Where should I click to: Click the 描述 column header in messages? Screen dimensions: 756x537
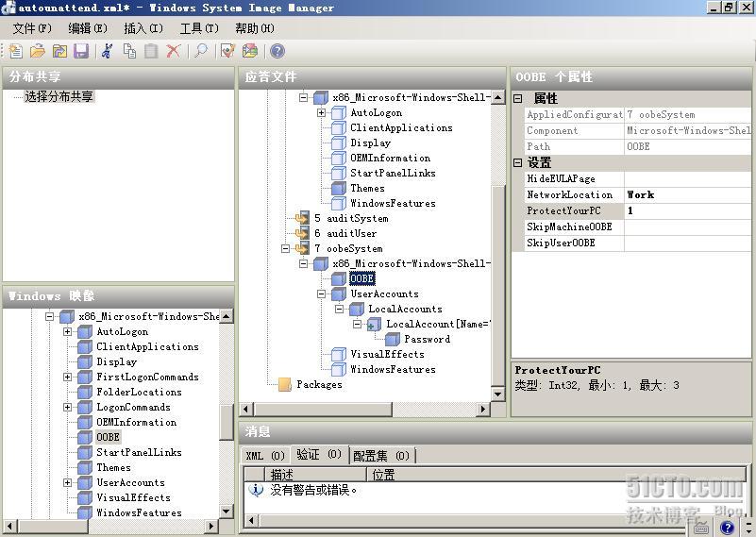(316, 475)
